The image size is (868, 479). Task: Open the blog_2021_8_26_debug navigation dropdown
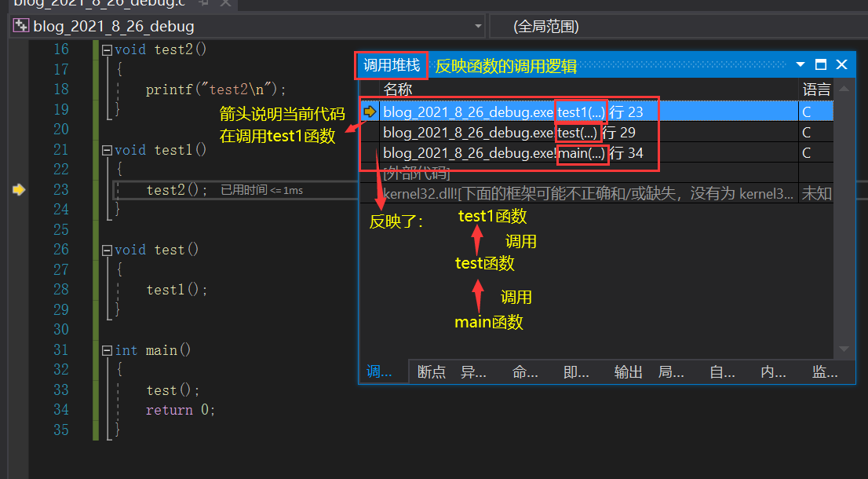point(477,26)
